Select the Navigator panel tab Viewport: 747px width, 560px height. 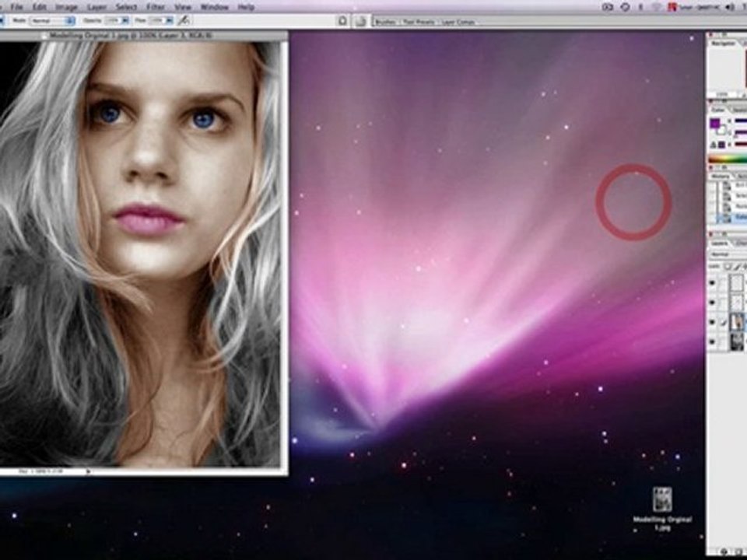click(x=723, y=44)
